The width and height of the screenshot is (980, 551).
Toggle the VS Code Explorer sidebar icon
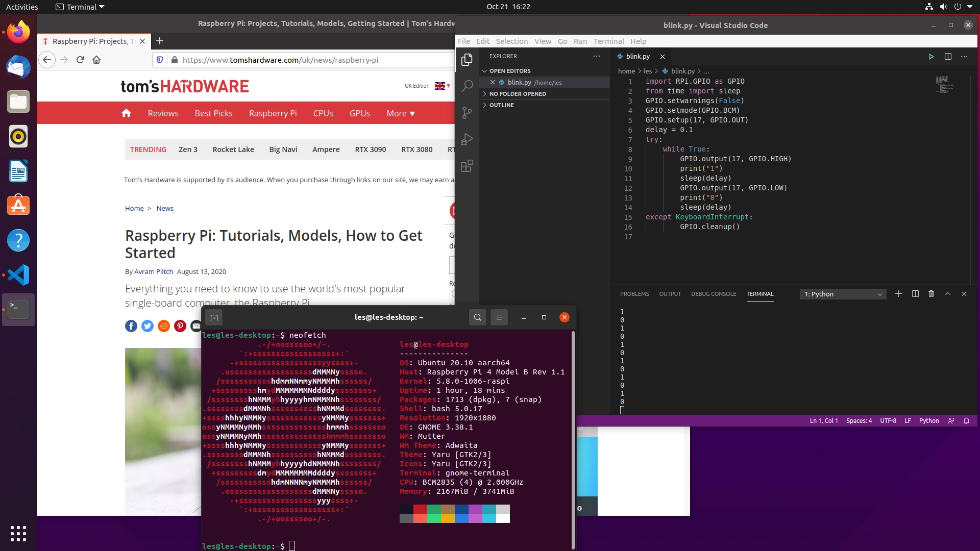(x=467, y=60)
